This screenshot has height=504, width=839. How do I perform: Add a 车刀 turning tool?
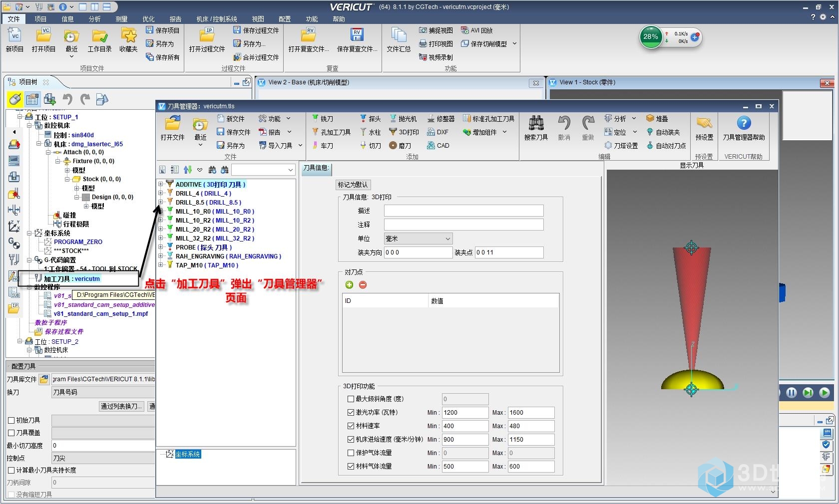[x=322, y=146]
